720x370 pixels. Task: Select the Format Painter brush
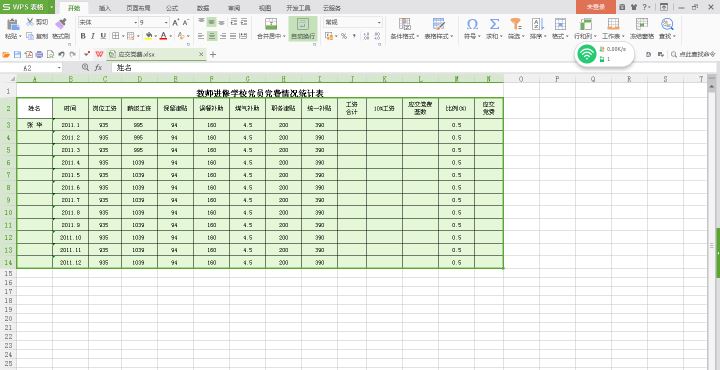point(61,24)
